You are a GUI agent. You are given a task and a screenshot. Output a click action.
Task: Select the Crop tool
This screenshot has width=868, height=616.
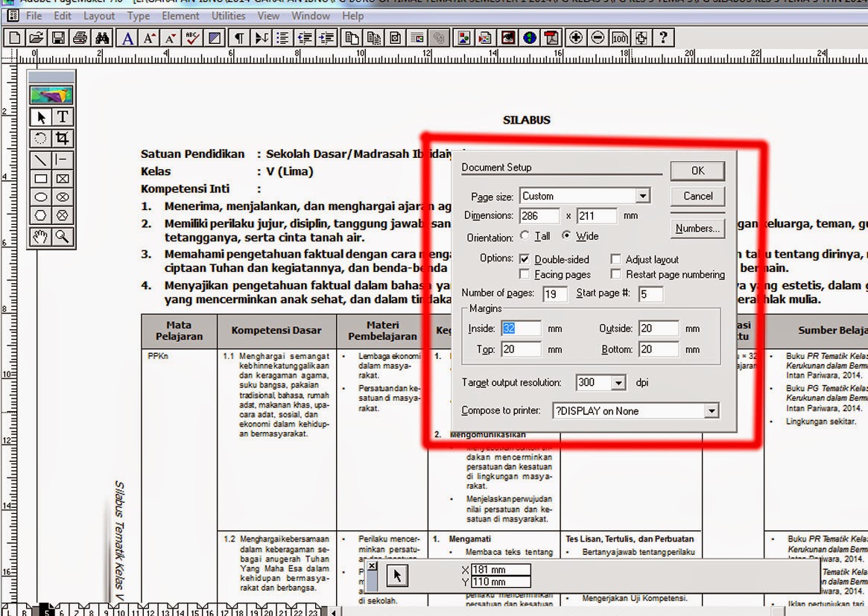click(63, 138)
